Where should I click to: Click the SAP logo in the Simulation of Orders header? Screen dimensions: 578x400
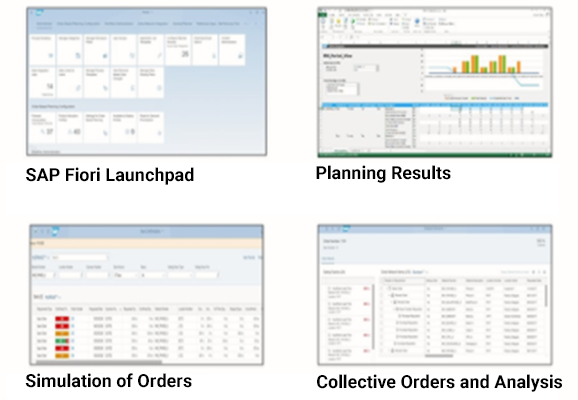tap(55, 231)
